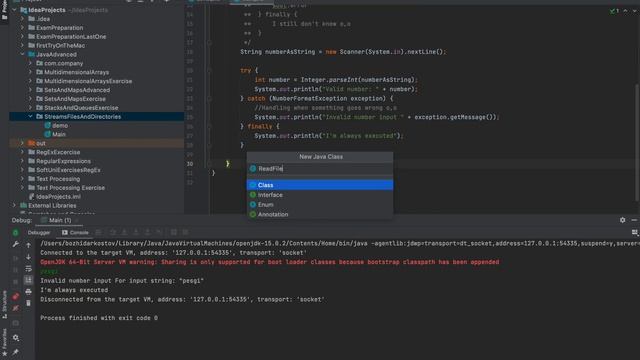
Task: Open the Debug tool window options gear
Action: 622,220
